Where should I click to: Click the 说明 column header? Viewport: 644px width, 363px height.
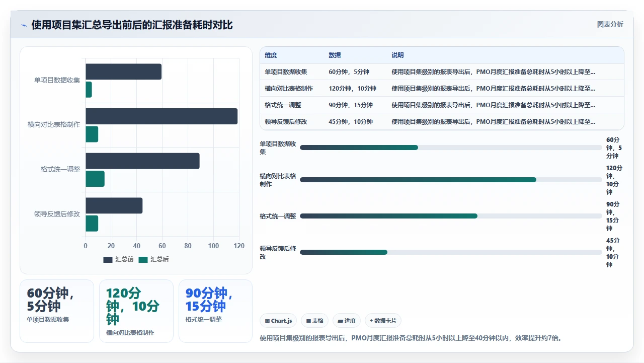pos(397,55)
